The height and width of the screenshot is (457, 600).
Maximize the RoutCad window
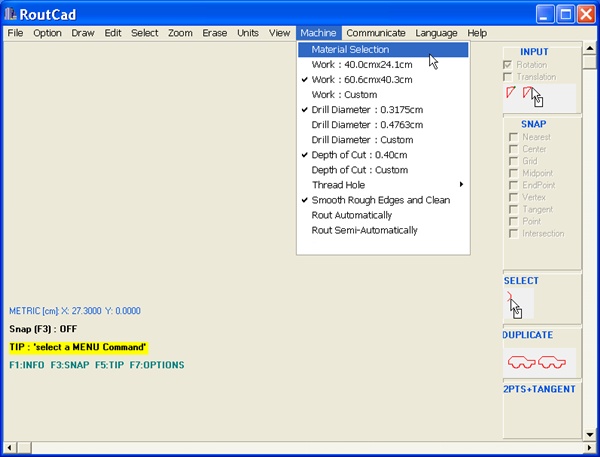[x=565, y=15]
